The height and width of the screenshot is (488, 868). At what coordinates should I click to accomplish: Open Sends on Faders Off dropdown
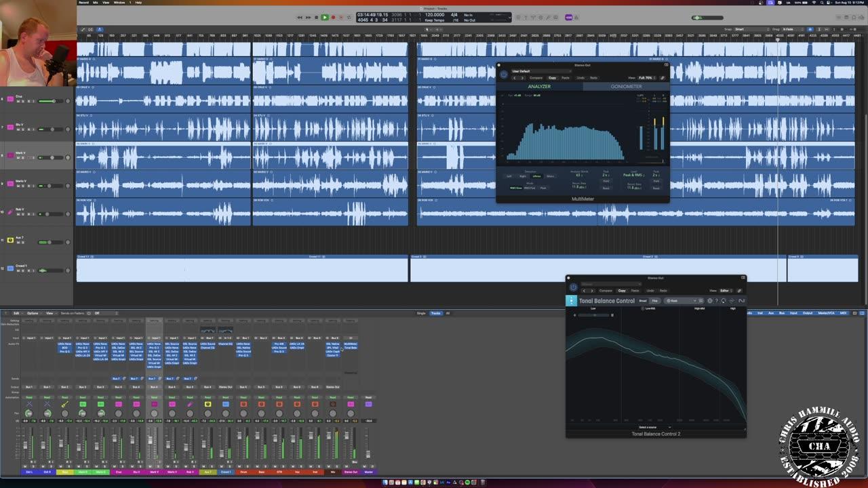[104, 313]
